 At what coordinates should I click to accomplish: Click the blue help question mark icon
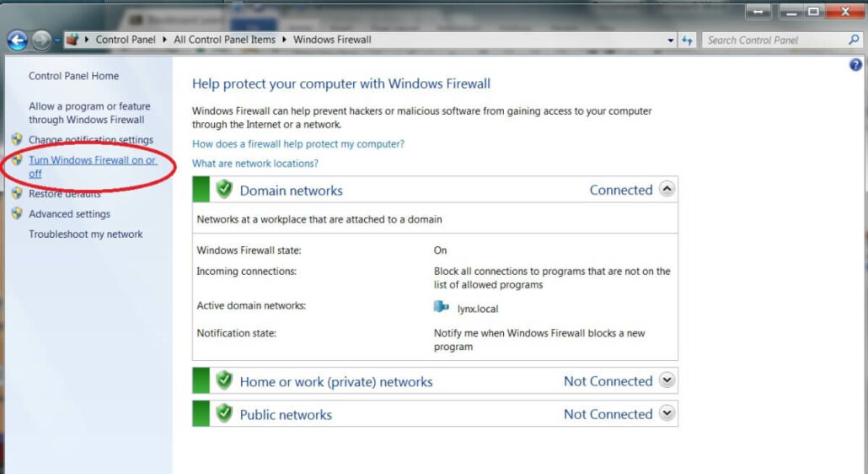tap(856, 65)
